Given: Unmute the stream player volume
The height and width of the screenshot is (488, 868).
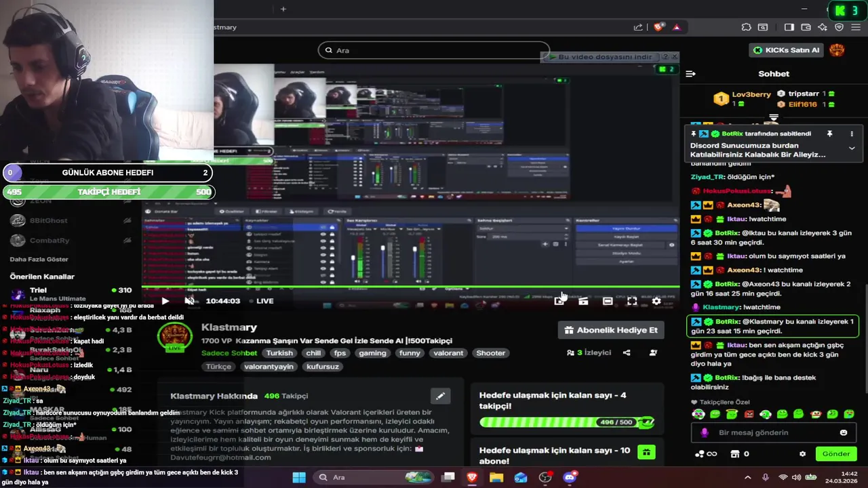Looking at the screenshot, I should point(190,301).
